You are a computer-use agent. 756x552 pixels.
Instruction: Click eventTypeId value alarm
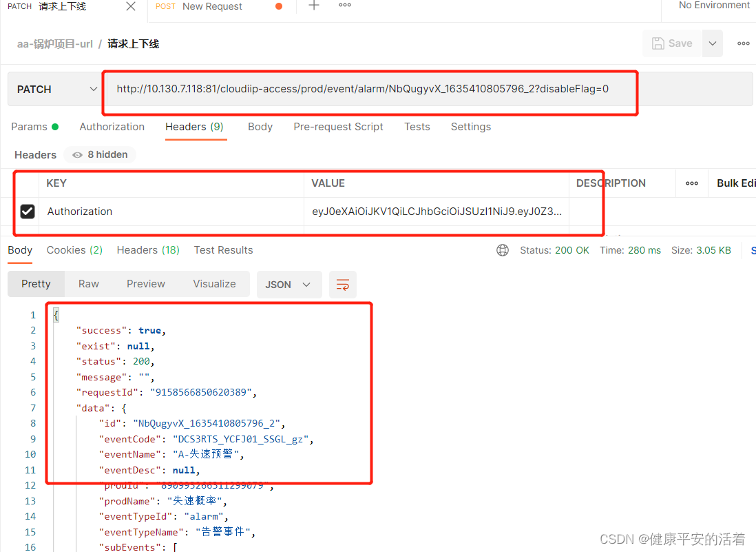(204, 517)
